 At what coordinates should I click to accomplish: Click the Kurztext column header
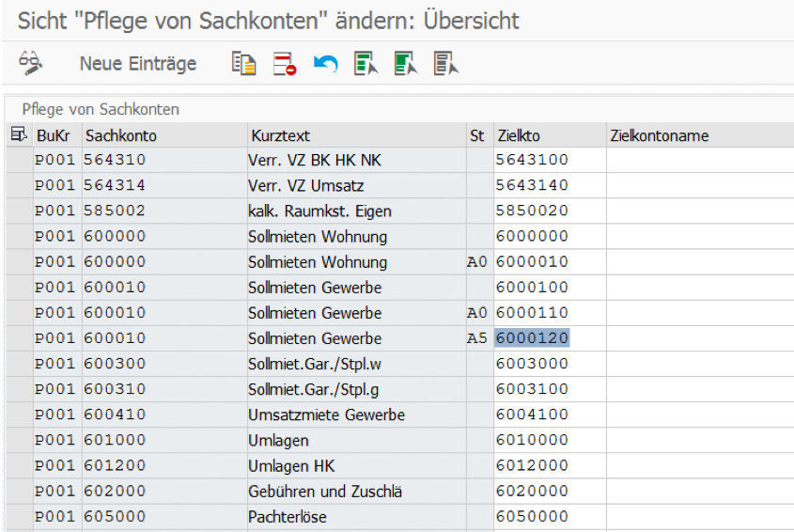click(x=279, y=135)
